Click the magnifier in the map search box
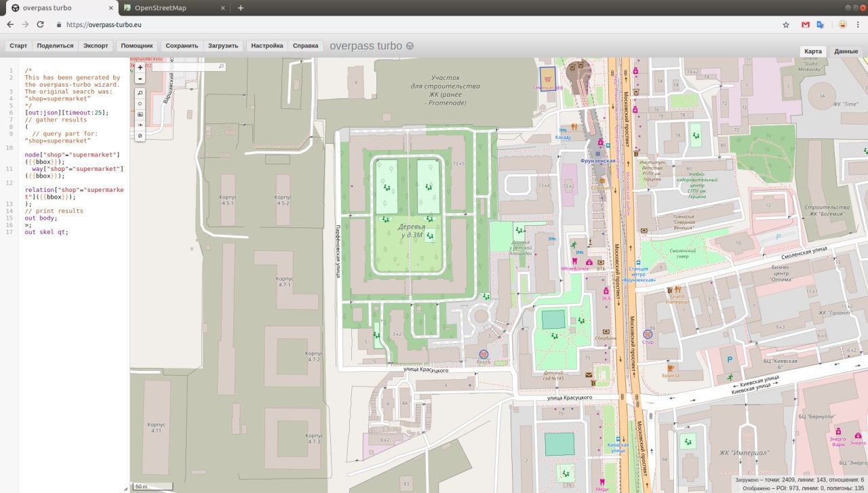Viewport: 868px width, 493px height. tap(221, 67)
